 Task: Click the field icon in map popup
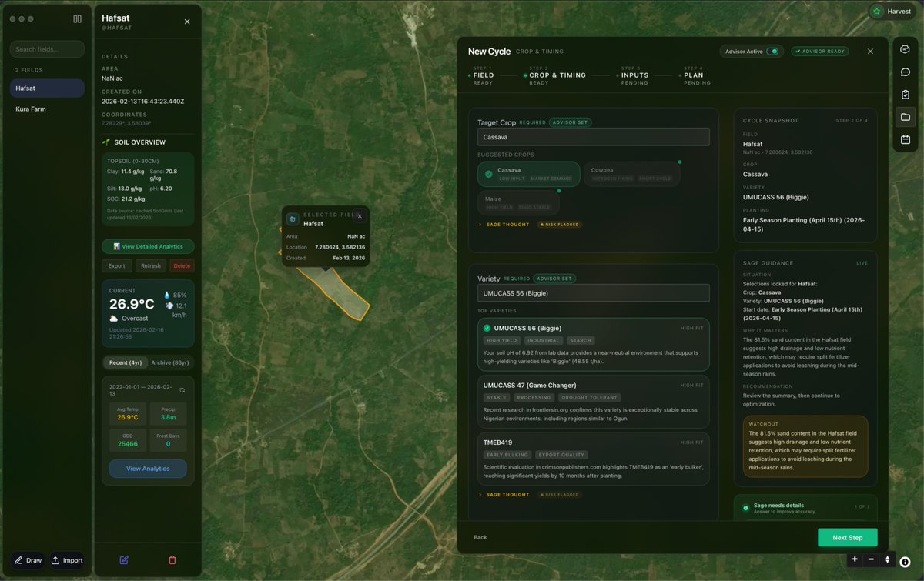click(x=293, y=219)
